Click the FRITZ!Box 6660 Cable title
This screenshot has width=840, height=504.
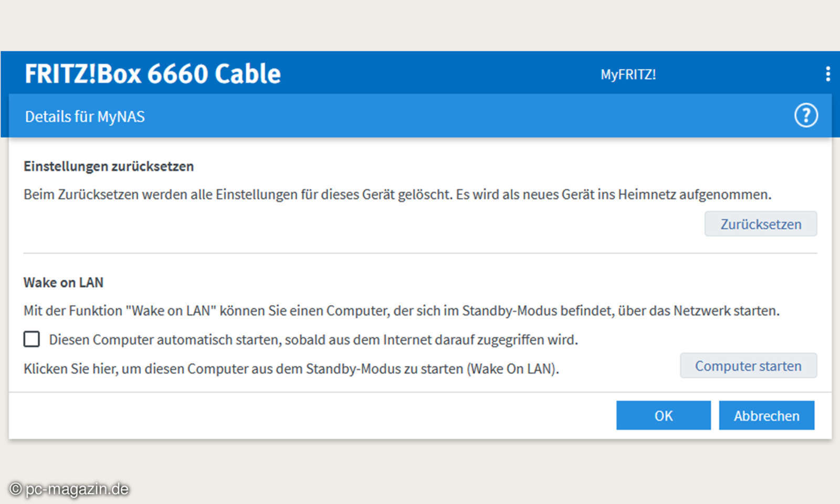coord(153,73)
